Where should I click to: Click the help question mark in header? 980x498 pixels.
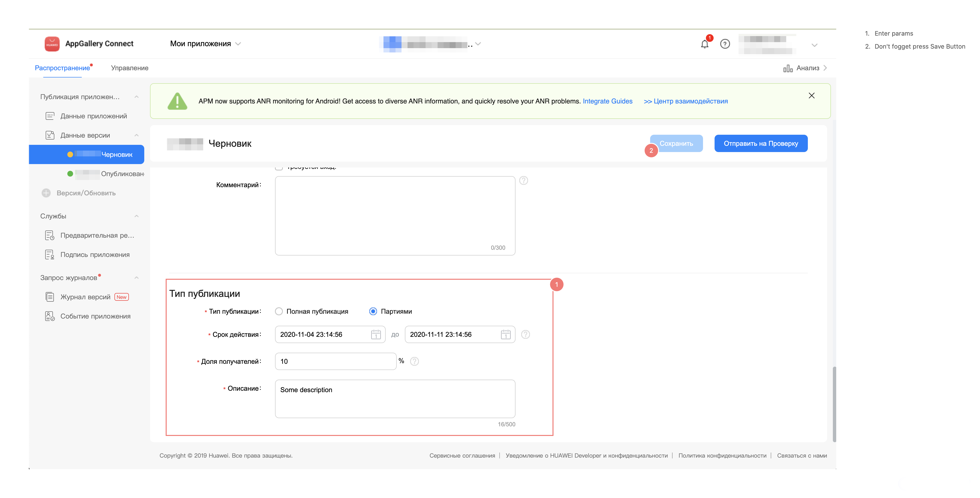coord(725,44)
